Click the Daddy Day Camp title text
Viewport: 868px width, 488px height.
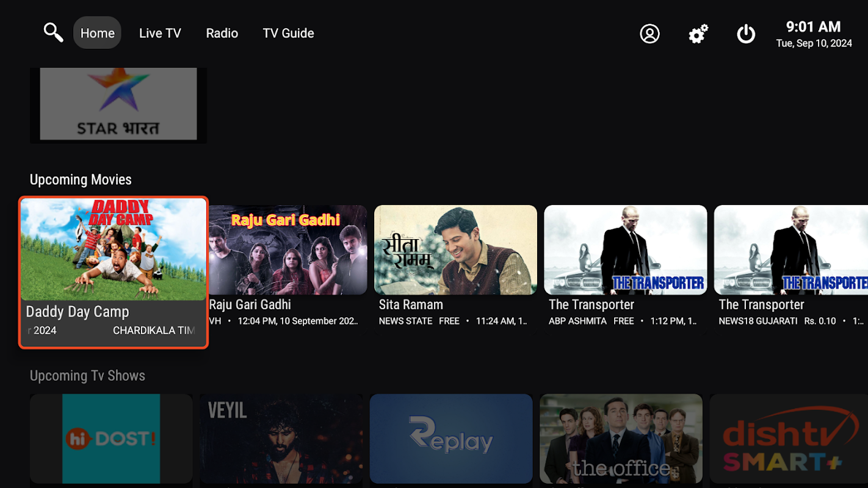pyautogui.click(x=78, y=312)
